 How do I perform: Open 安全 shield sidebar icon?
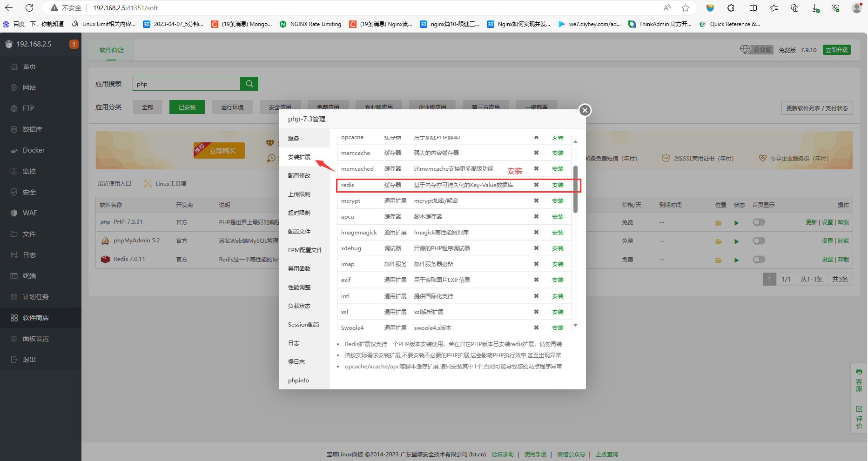pyautogui.click(x=14, y=192)
